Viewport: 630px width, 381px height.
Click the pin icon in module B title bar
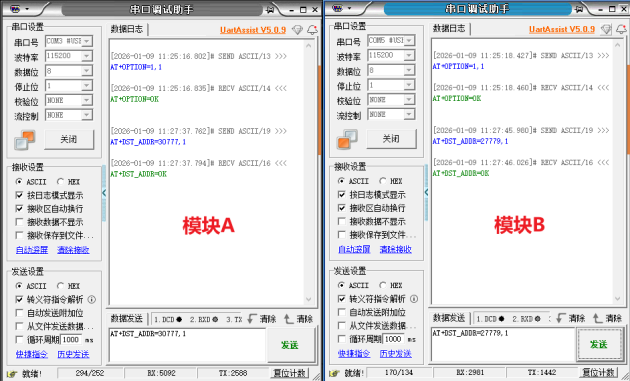pos(579,9)
